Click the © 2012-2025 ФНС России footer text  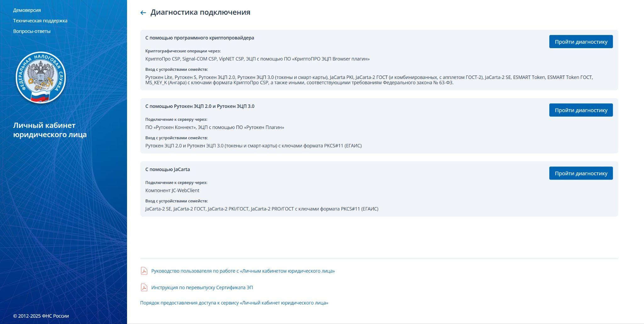(41, 316)
